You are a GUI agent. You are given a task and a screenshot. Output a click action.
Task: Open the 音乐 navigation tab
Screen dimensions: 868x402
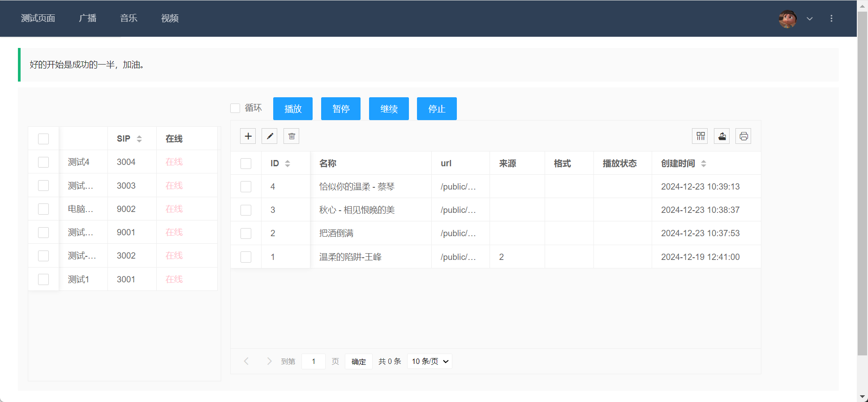pyautogui.click(x=129, y=18)
